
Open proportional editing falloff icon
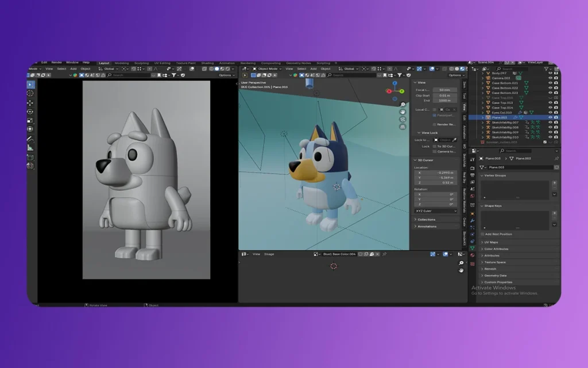pos(395,68)
